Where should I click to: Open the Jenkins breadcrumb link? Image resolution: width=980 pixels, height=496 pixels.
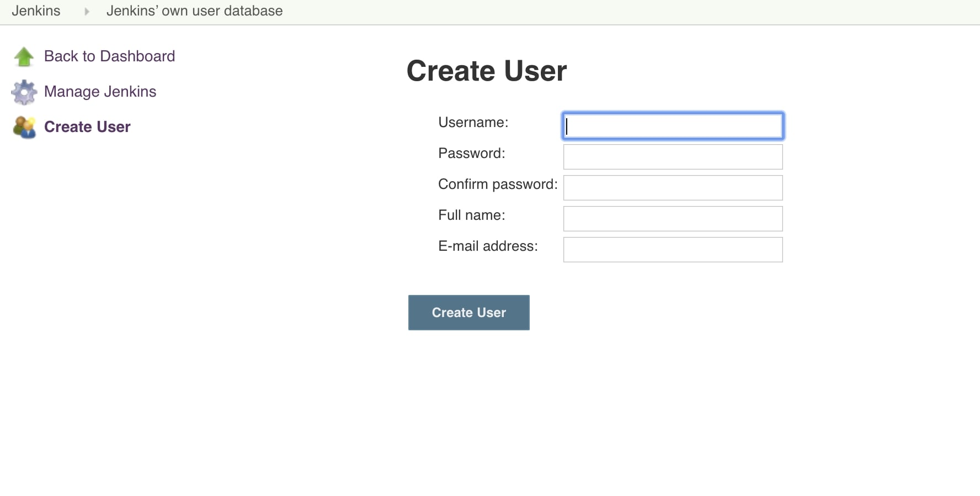pyautogui.click(x=36, y=11)
